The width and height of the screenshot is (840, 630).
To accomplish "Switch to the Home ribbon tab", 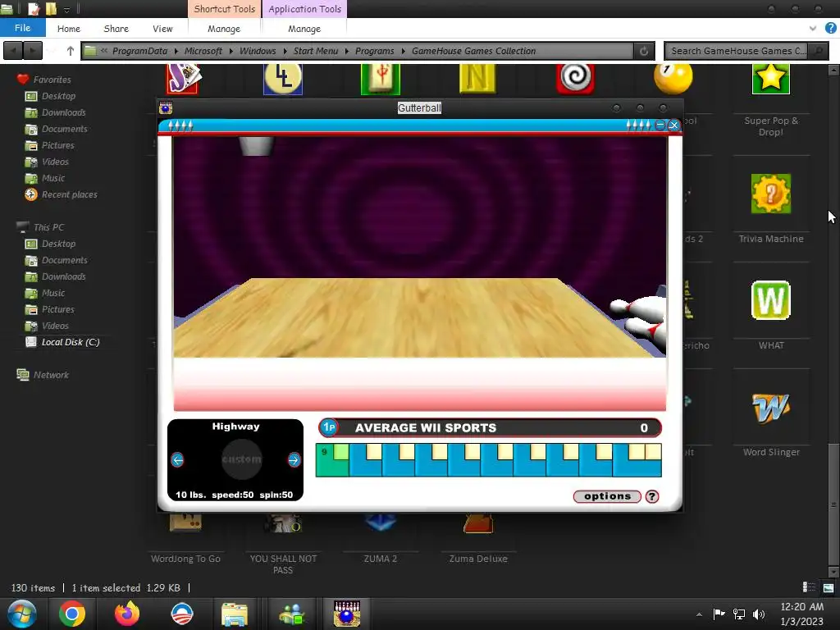I will pos(69,29).
